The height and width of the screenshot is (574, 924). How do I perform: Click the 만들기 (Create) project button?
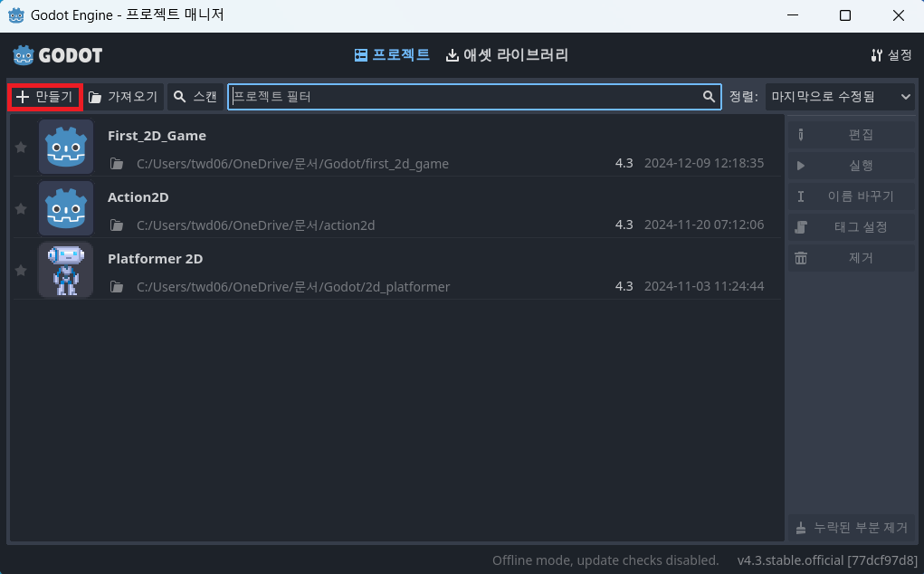click(x=44, y=97)
